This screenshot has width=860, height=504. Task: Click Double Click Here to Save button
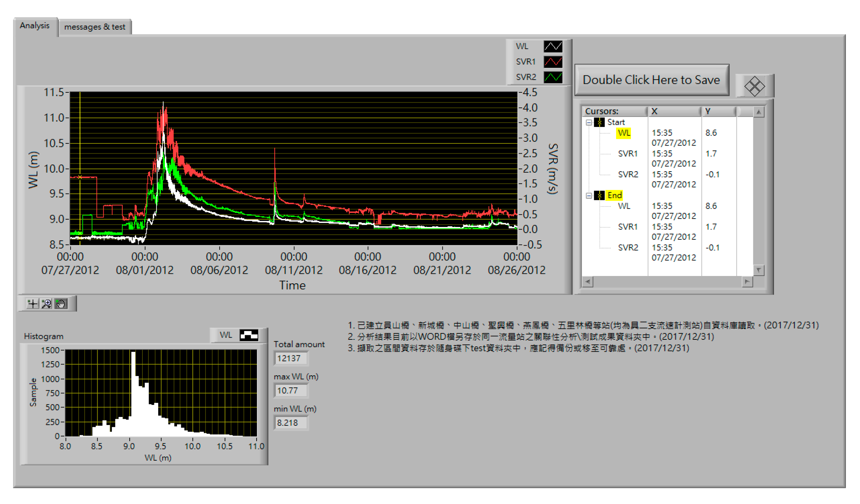(651, 80)
